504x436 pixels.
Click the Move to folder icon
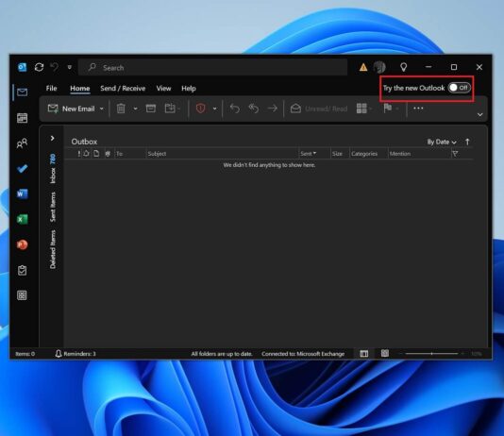(170, 109)
